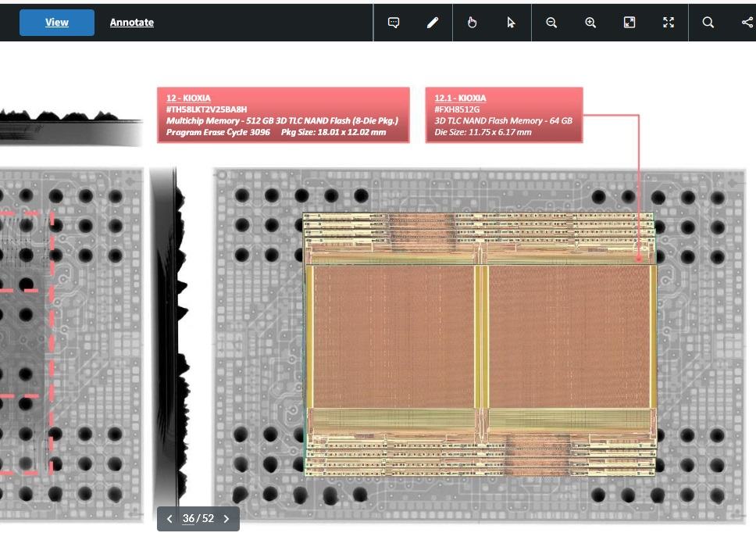Select the pencil drawing tool
756x540 pixels.
[433, 22]
